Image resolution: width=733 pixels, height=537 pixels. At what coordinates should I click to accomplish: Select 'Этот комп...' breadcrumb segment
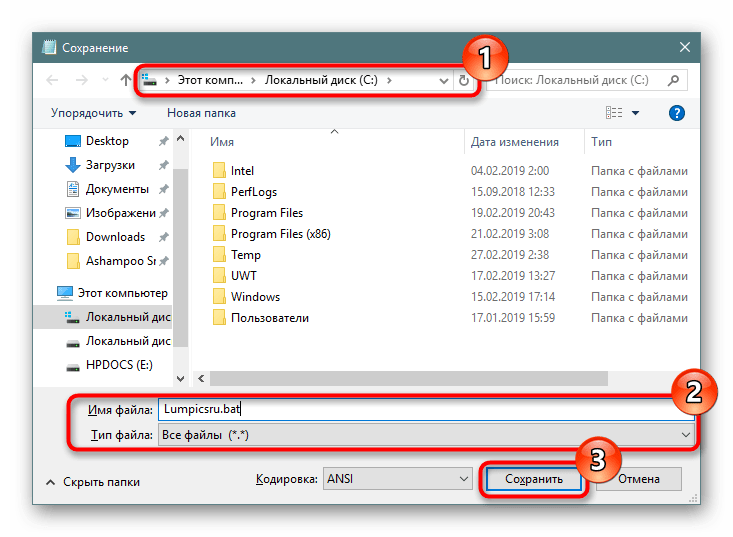click(x=210, y=80)
